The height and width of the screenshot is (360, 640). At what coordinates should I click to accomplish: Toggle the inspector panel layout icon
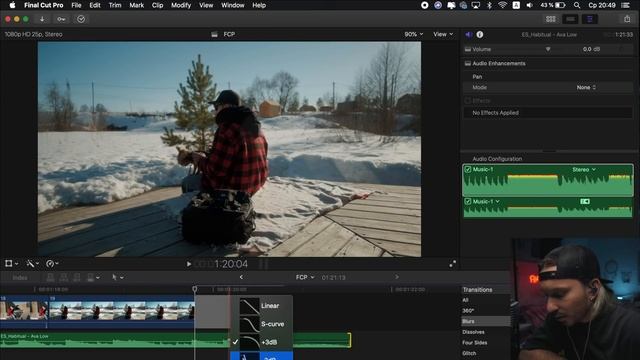pos(590,19)
